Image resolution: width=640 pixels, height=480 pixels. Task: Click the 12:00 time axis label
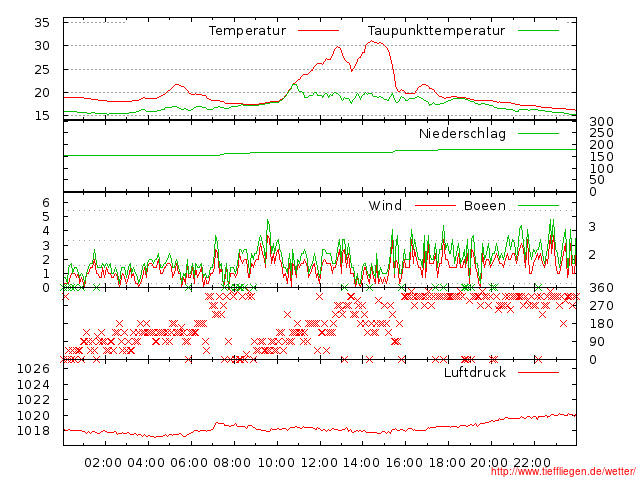click(x=319, y=463)
